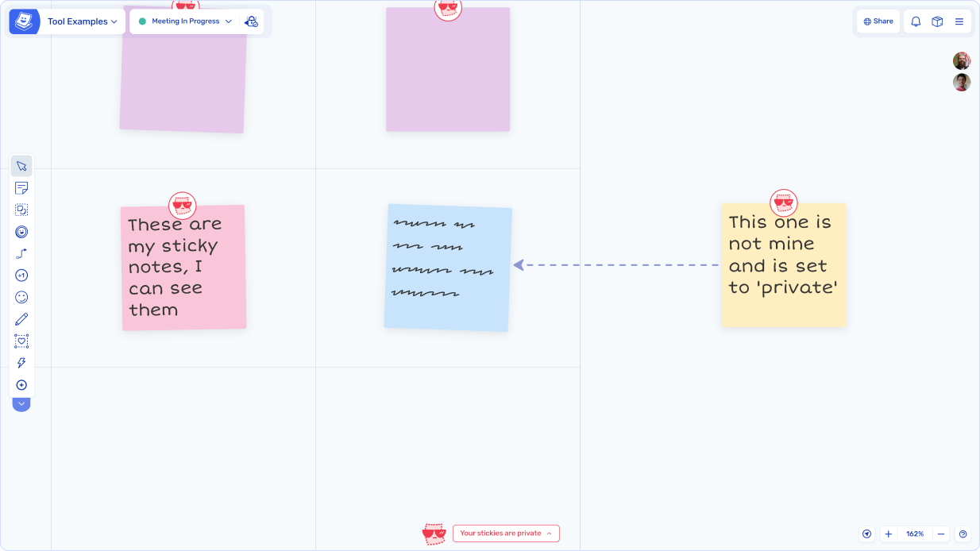The image size is (980, 551).
Task: Select the pointer cursor tool
Action: (21, 166)
